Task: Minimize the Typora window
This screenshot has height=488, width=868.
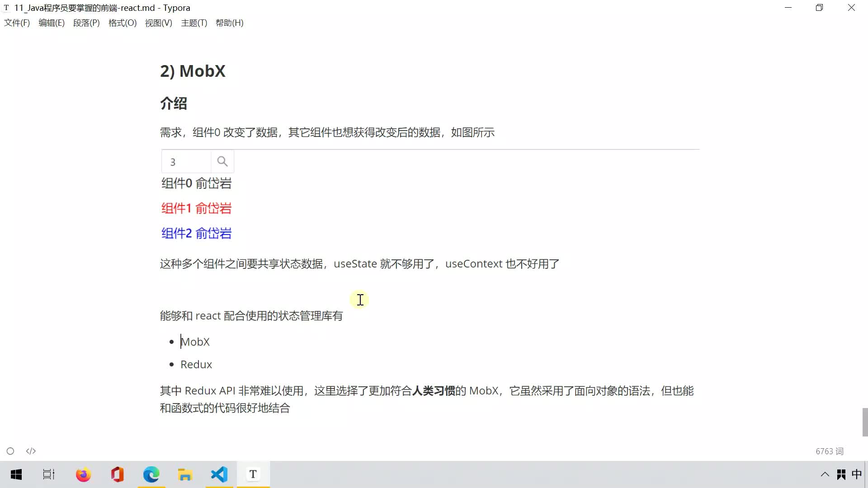Action: pos(788,8)
